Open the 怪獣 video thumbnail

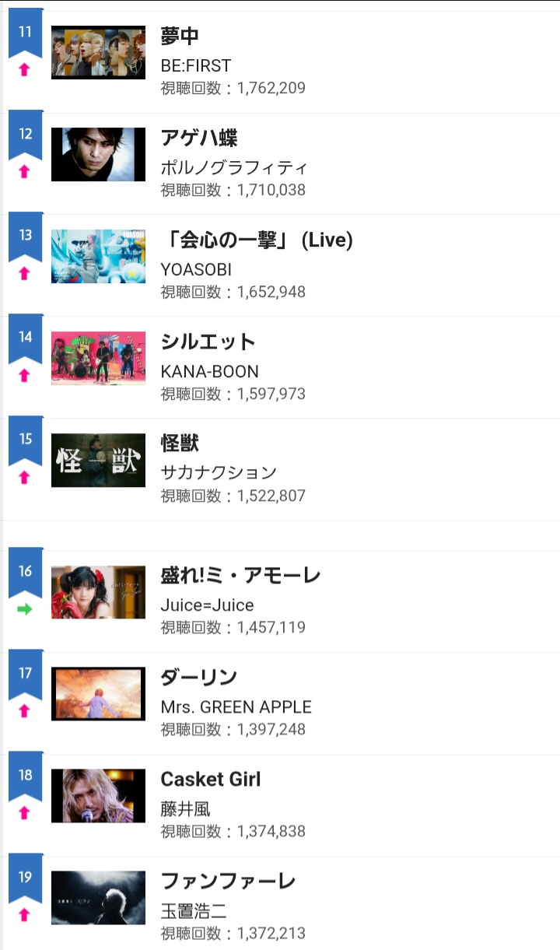point(98,460)
